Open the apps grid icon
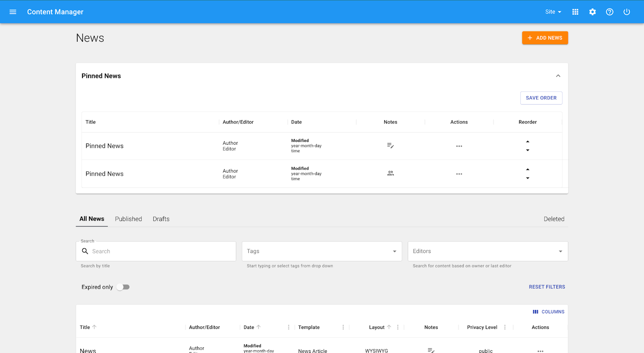 [x=575, y=12]
